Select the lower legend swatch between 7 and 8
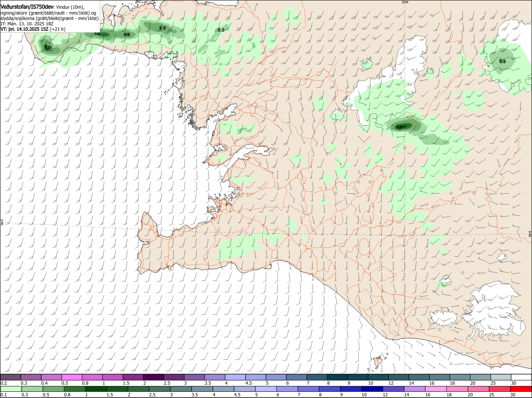The width and height of the screenshot is (532, 398). pos(308,389)
